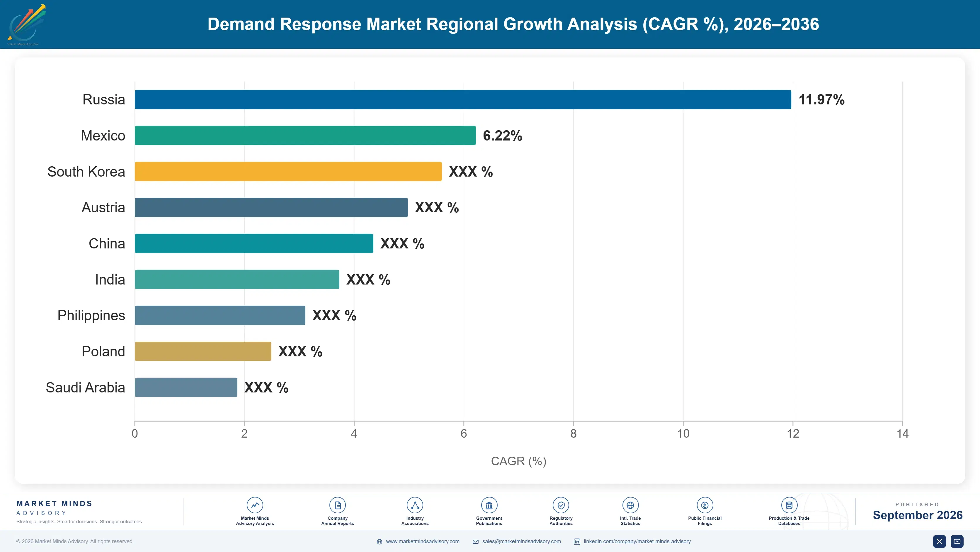Viewport: 980px width, 552px height.
Task: Click the Russia bar in chart
Action: tap(463, 99)
